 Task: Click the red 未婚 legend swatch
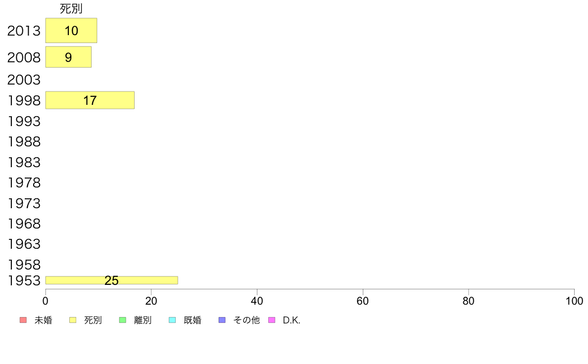coord(23,320)
